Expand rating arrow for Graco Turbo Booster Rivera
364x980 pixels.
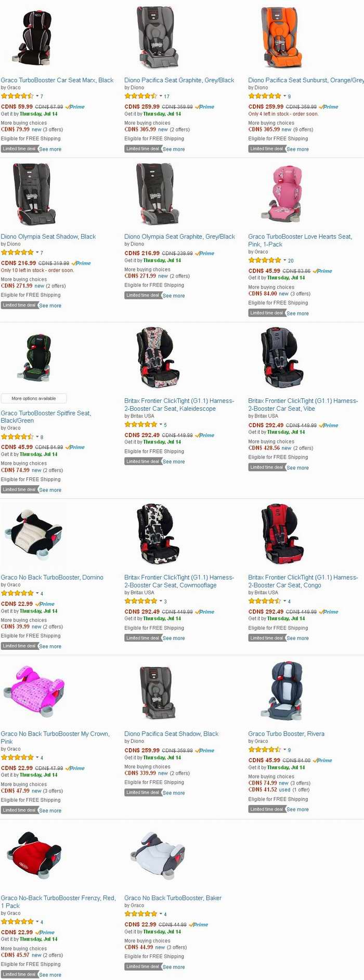284,750
